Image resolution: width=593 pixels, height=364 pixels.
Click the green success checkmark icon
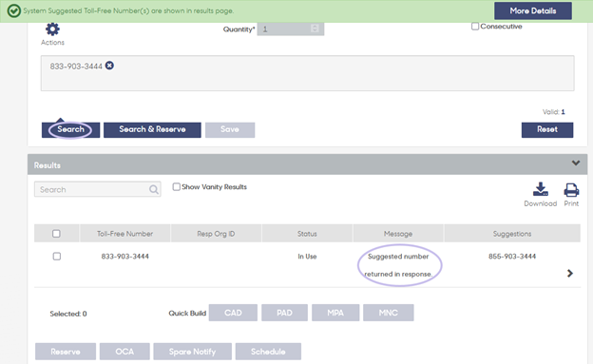click(x=14, y=10)
